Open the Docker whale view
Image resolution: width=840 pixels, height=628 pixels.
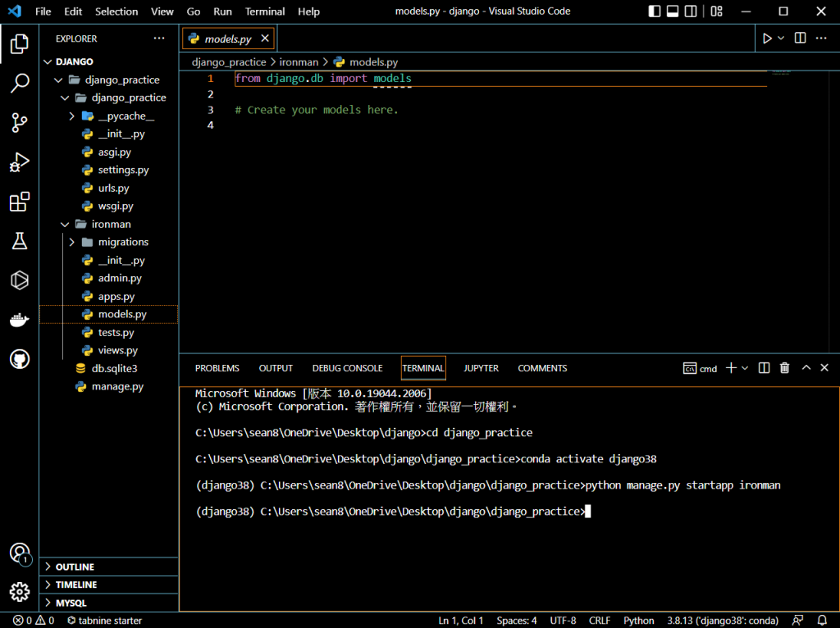pos(20,320)
